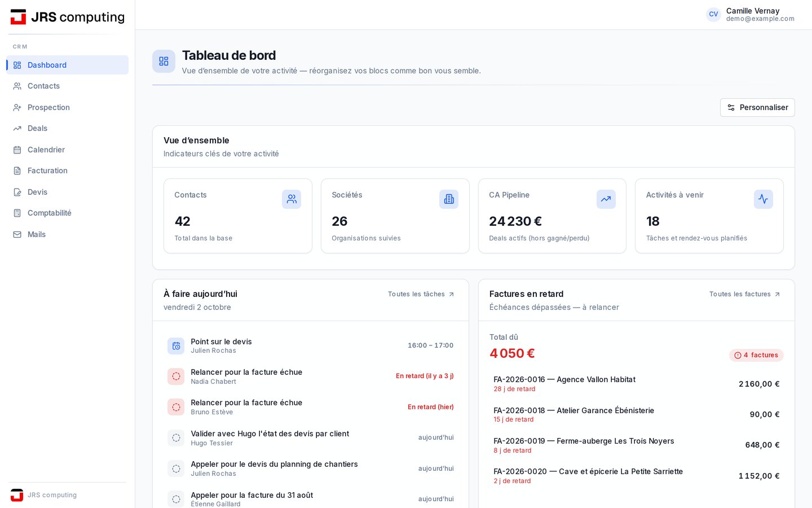The height and width of the screenshot is (508, 812).
Task: Open invoice FA-2026-0020 La Petite Sarriette
Action: tap(637, 476)
